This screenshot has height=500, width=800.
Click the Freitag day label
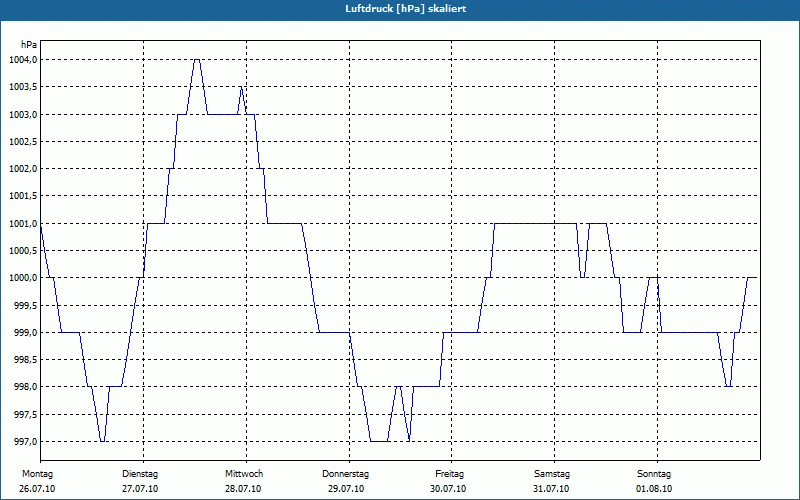[x=449, y=474]
